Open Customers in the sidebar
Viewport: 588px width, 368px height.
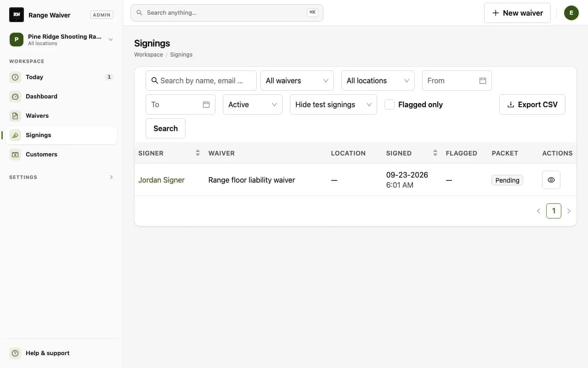pyautogui.click(x=62, y=155)
